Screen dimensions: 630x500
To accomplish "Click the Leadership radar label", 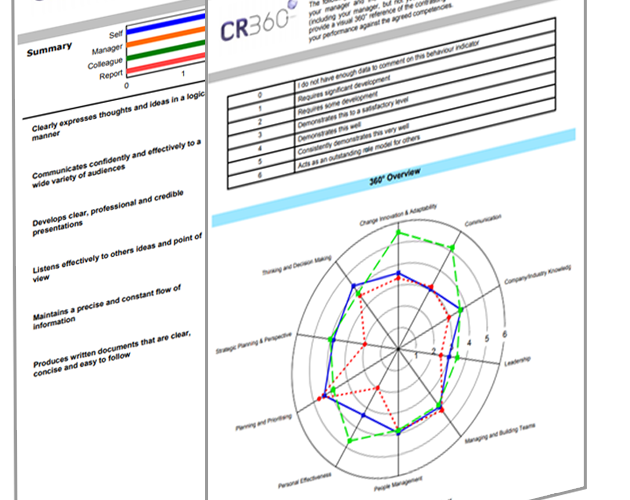I will (518, 361).
